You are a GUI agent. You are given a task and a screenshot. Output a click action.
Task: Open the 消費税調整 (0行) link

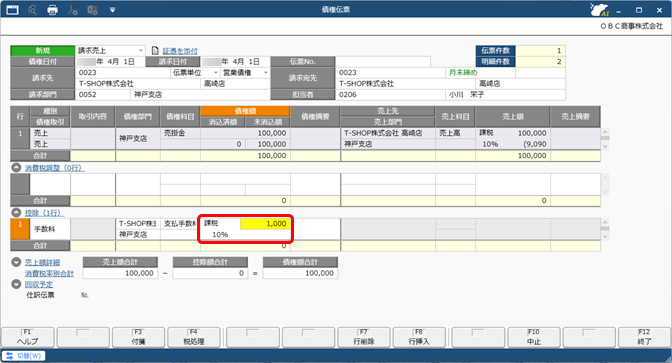pyautogui.click(x=54, y=168)
